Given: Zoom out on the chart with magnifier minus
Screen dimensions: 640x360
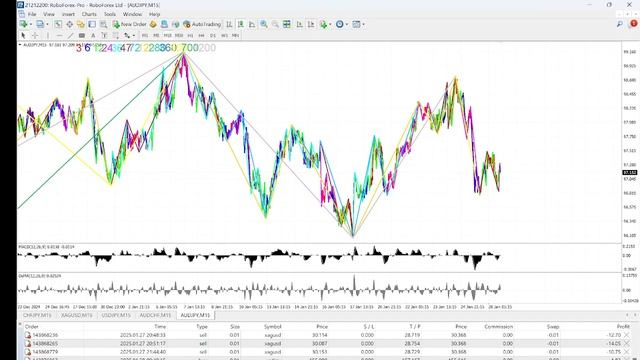Looking at the screenshot, I should pyautogui.click(x=276, y=24).
